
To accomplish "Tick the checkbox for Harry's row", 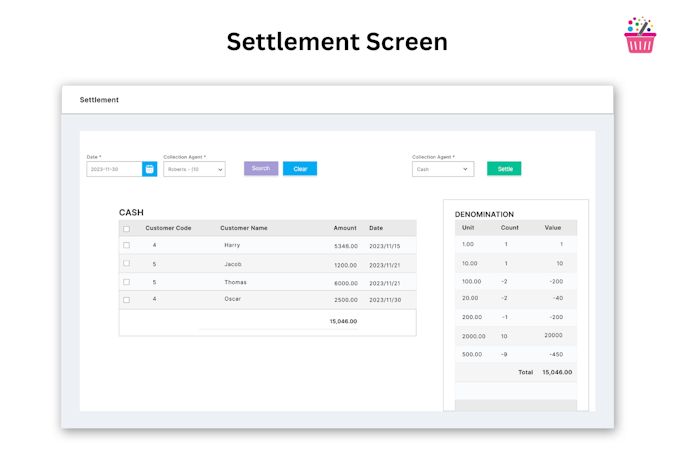I will (126, 245).
